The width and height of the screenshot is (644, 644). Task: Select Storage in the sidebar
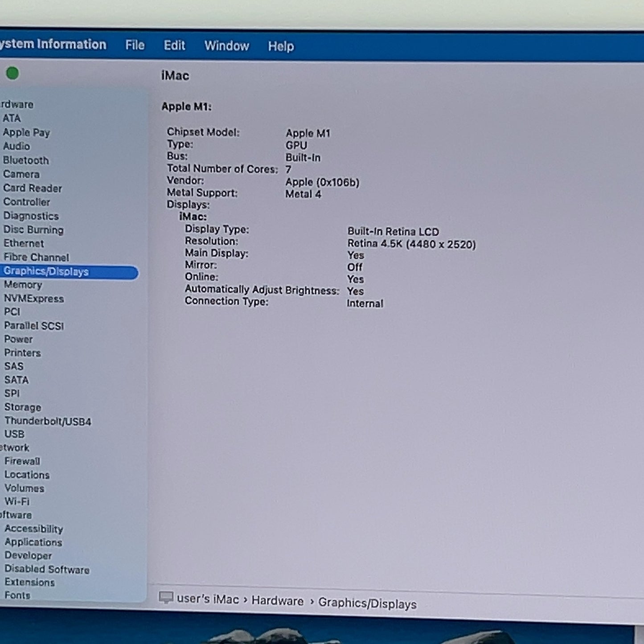point(23,407)
